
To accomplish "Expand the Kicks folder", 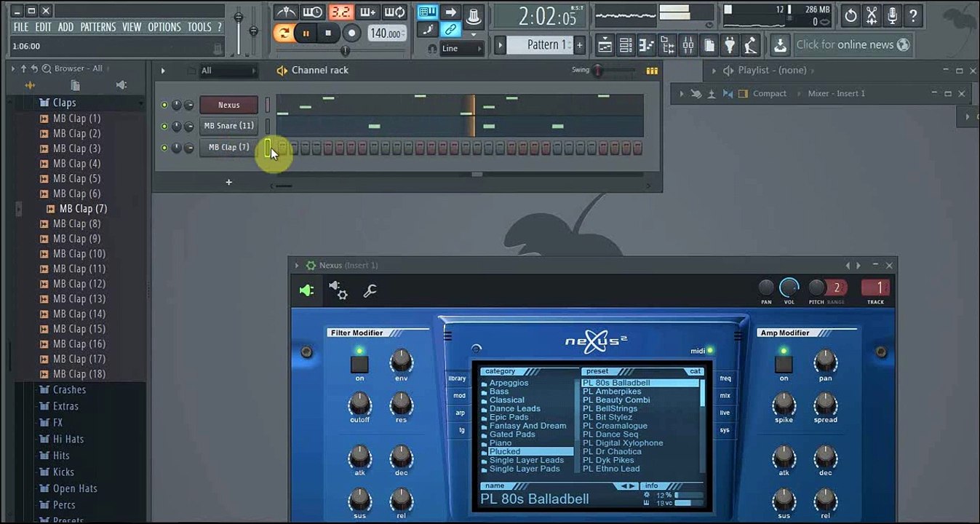I will click(x=63, y=472).
